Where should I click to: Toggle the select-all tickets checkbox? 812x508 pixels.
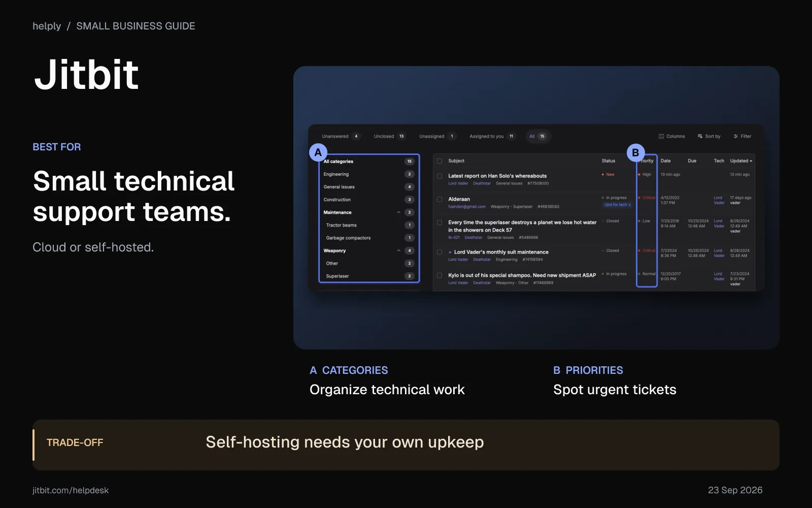(439, 161)
